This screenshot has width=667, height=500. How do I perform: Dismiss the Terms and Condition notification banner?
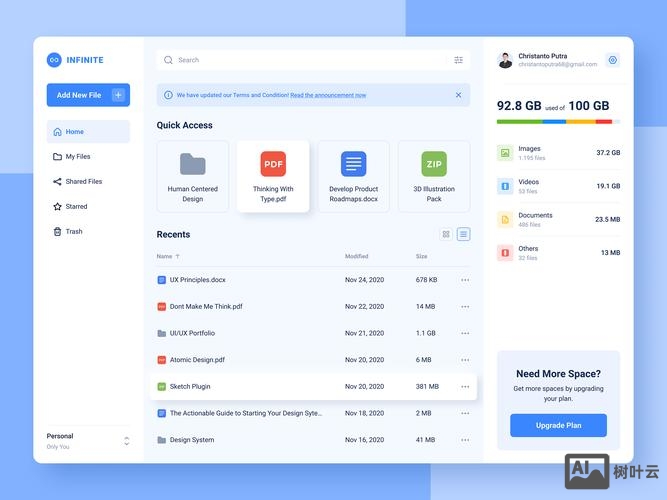(458, 95)
